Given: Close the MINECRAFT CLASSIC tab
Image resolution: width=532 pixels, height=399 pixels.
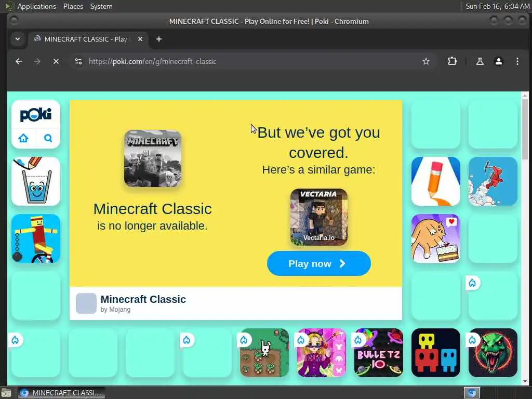Looking at the screenshot, I should [x=140, y=39].
